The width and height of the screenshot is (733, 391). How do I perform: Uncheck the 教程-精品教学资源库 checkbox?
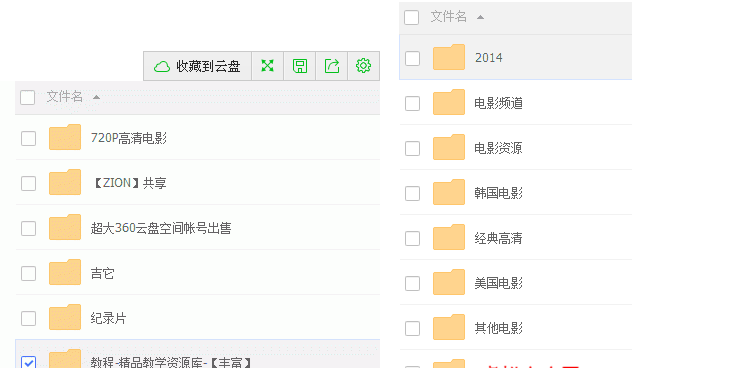[x=29, y=362]
